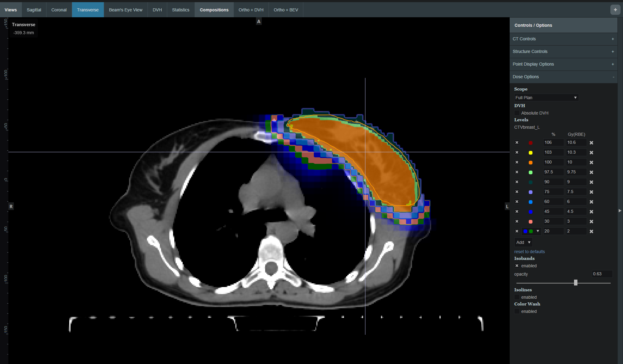Screen dimensions: 623x364
Task: Remove the 20% dose level row
Action: (591, 231)
